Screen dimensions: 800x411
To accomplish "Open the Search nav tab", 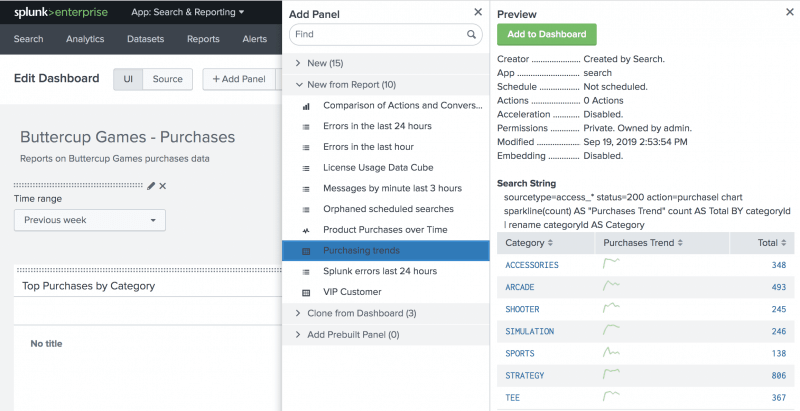I will (x=29, y=39).
